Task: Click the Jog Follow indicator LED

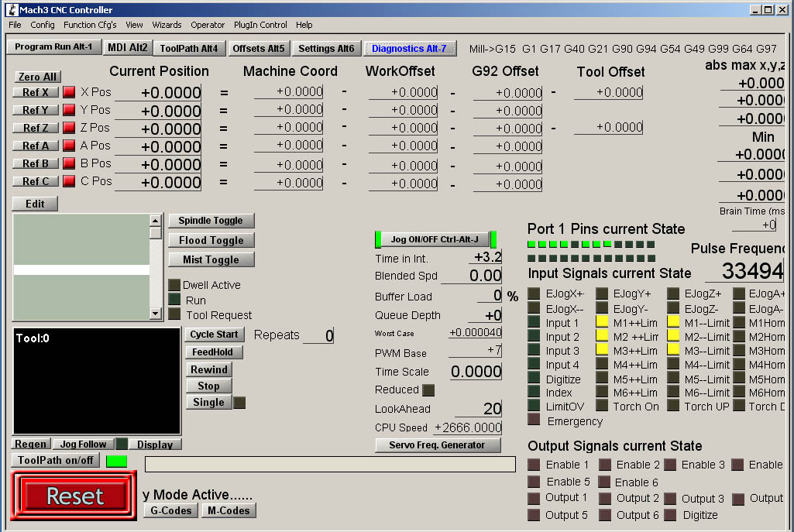Action: coord(122,444)
